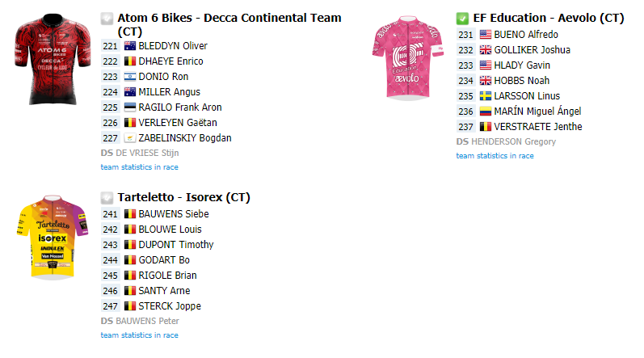Click the yellow Tarteletto Isorex jersey
Image resolution: width=644 pixels, height=358 pixels.
click(53, 238)
